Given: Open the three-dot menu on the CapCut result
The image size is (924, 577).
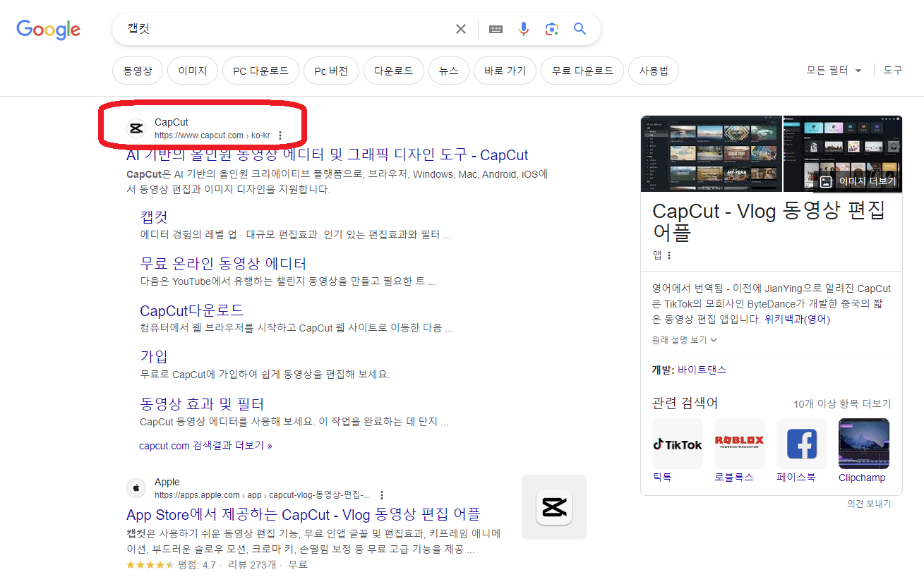Looking at the screenshot, I should pos(280,135).
